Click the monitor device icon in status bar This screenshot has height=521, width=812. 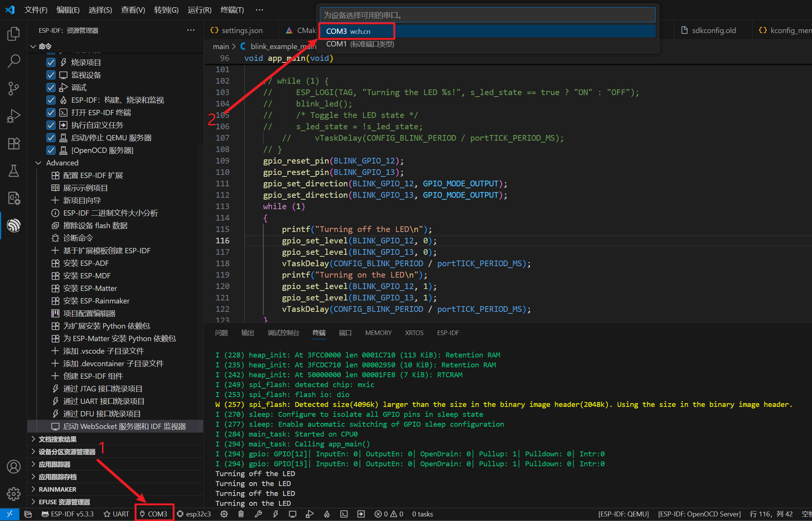tap(292, 514)
